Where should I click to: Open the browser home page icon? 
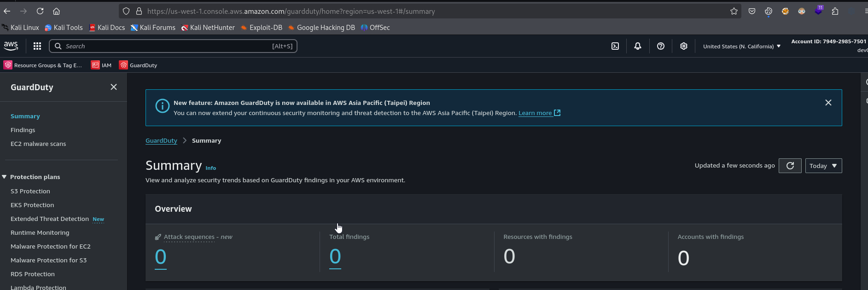click(x=56, y=11)
